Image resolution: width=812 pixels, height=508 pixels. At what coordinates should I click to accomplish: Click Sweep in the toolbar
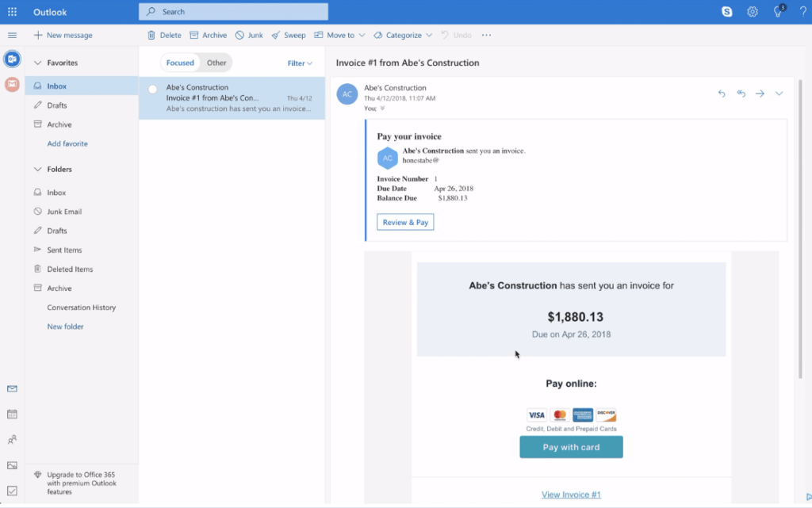click(289, 35)
